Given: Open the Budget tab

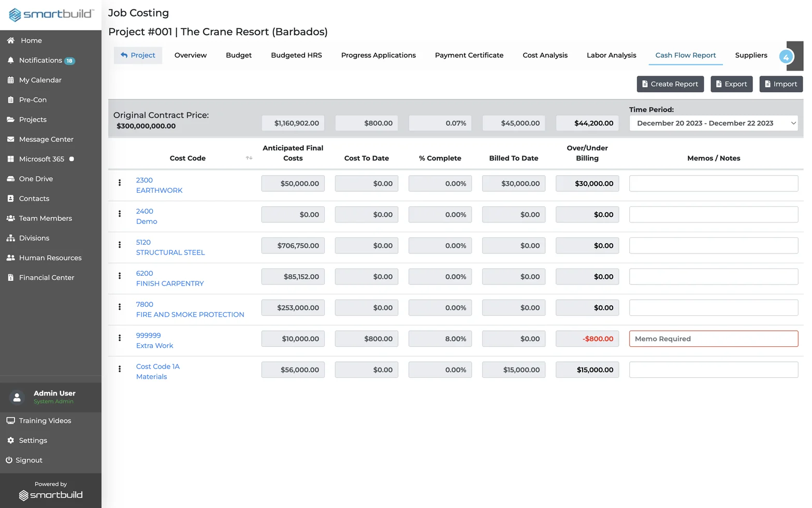Looking at the screenshot, I should 239,55.
